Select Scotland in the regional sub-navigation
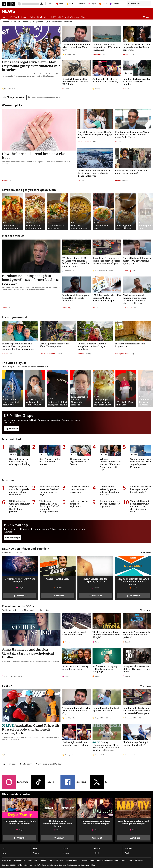Image resolution: width=153 pixels, height=868 pixels. tap(26, 22)
